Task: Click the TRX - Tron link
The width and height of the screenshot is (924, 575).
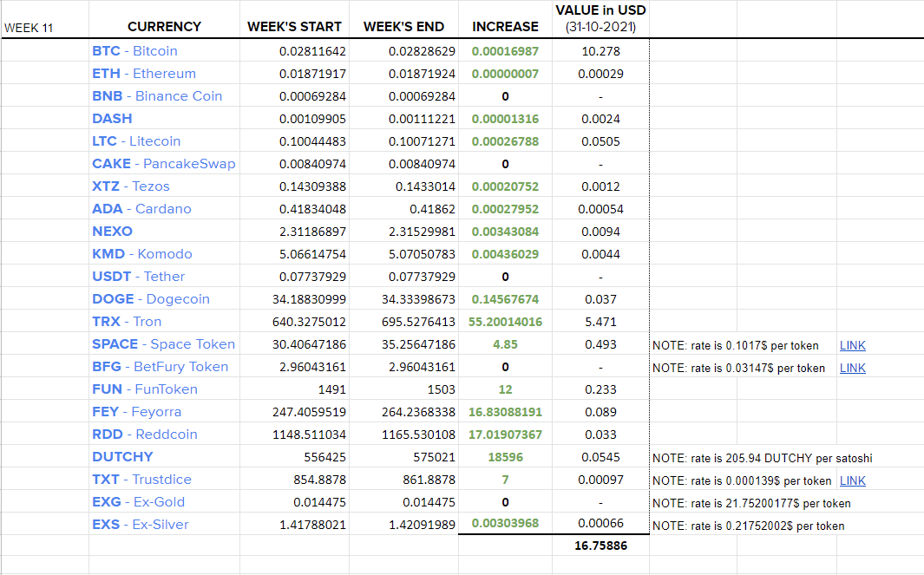Action: 127,322
